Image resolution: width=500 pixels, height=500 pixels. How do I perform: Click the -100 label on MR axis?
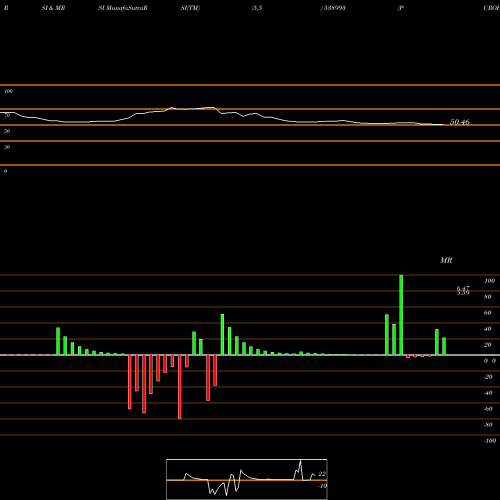490,441
